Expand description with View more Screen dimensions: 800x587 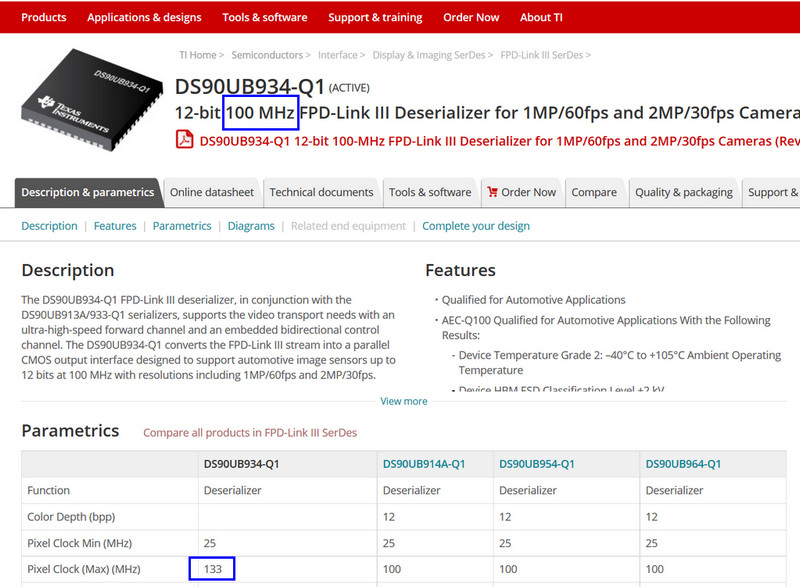coord(404,401)
